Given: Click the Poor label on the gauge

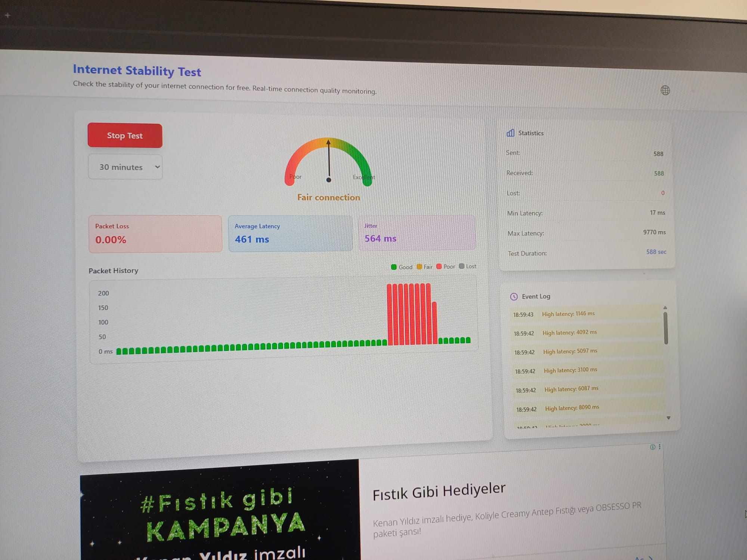Looking at the screenshot, I should (295, 177).
